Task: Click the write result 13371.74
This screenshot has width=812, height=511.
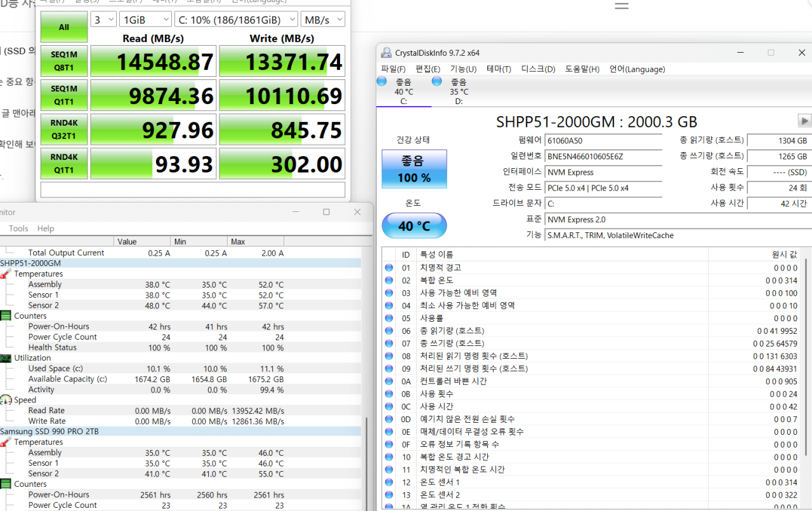Action: (282, 61)
